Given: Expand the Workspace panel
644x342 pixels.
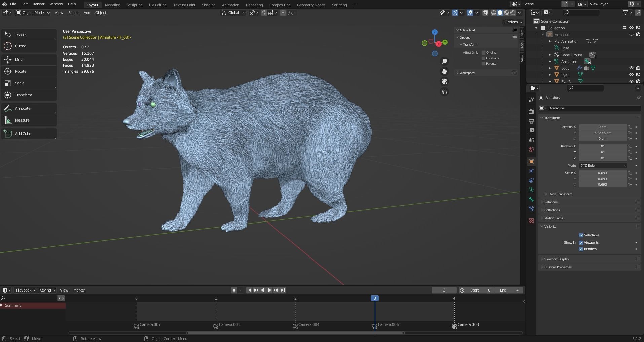Looking at the screenshot, I should pos(486,73).
